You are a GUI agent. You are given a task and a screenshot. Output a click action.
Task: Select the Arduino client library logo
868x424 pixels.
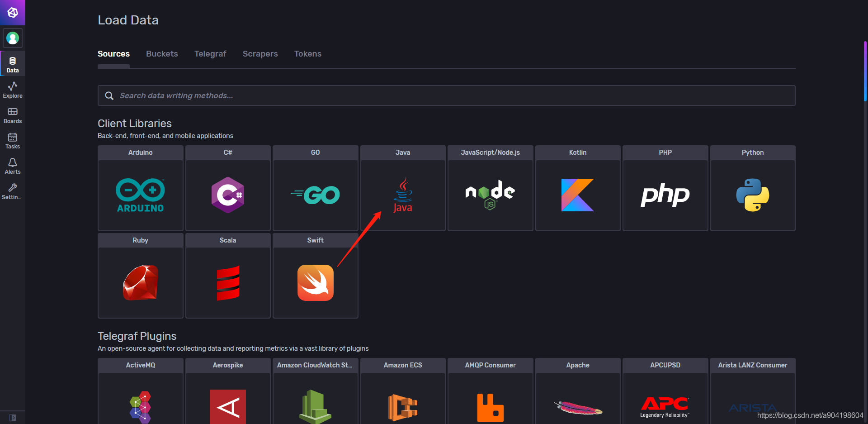141,195
